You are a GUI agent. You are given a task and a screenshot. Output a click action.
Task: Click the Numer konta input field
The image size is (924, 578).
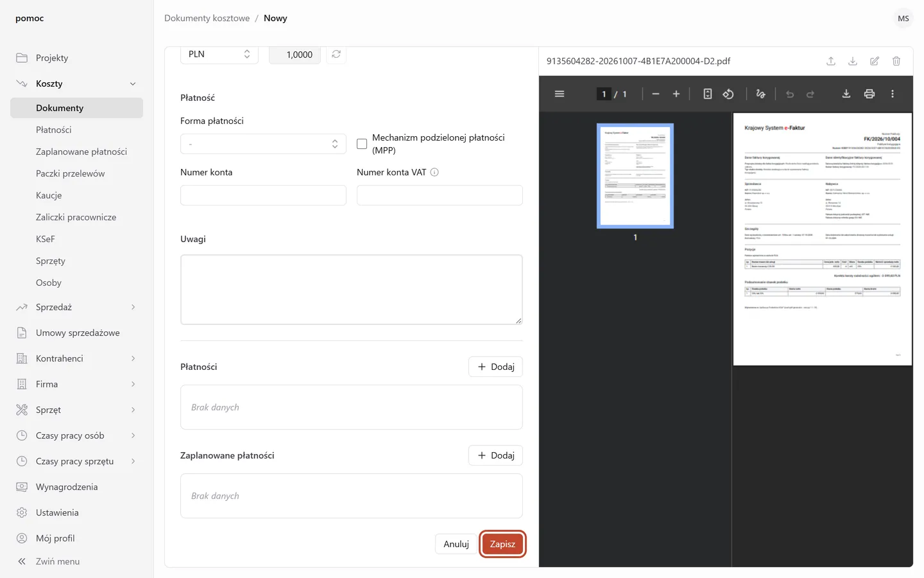point(263,195)
